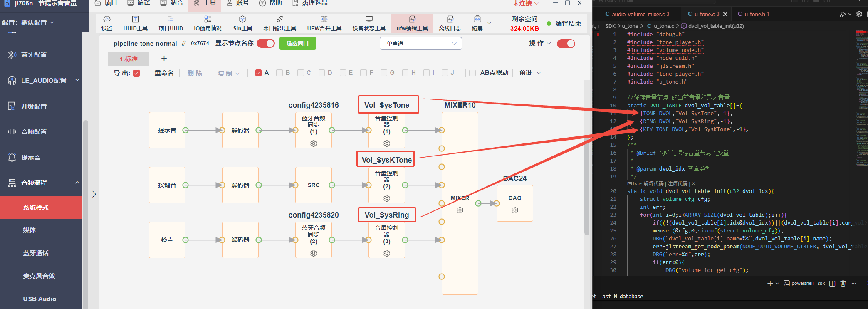Open the 离线日志 tool

pyautogui.click(x=450, y=24)
